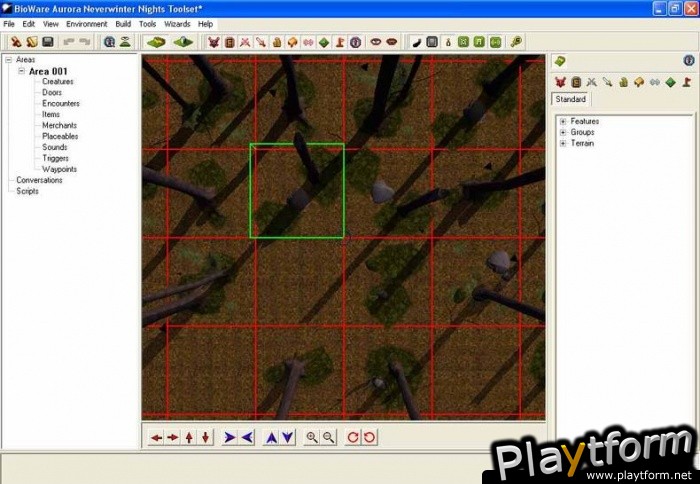Select Scripts in the left tree
700x484 pixels.
point(27,191)
